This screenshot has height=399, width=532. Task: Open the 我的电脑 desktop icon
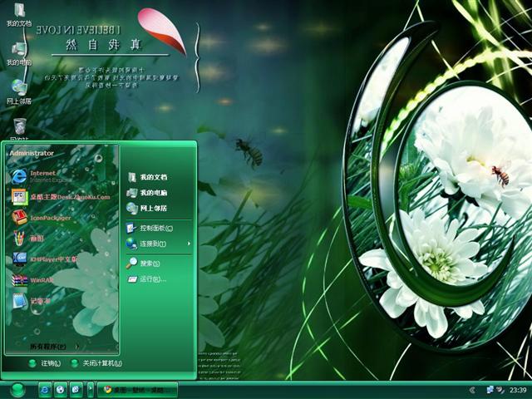click(x=19, y=53)
